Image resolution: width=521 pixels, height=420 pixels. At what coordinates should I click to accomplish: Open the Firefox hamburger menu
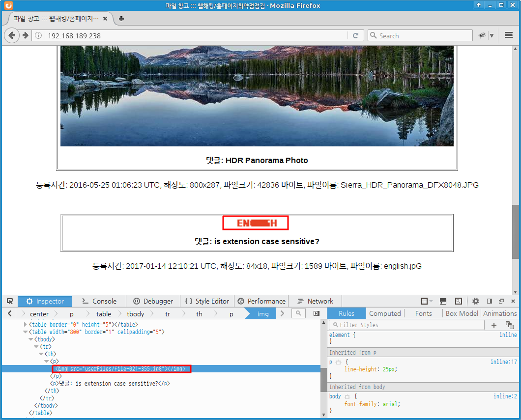click(x=508, y=35)
